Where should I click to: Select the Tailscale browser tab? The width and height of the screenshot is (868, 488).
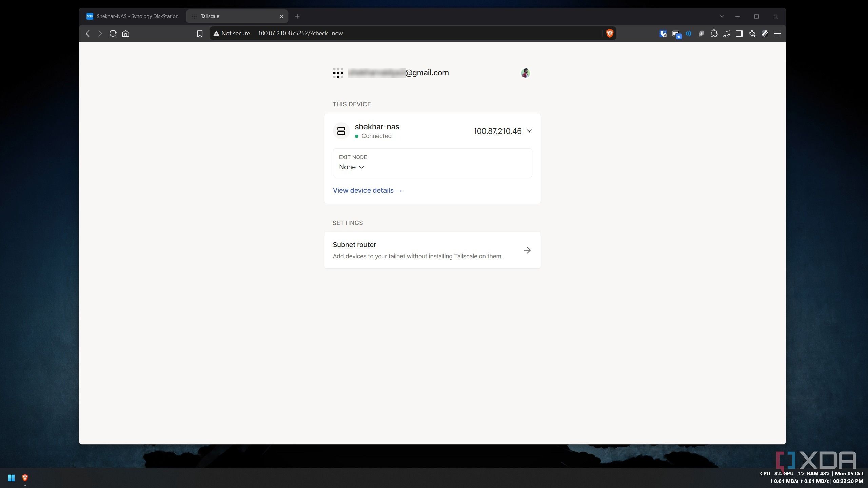(x=237, y=16)
